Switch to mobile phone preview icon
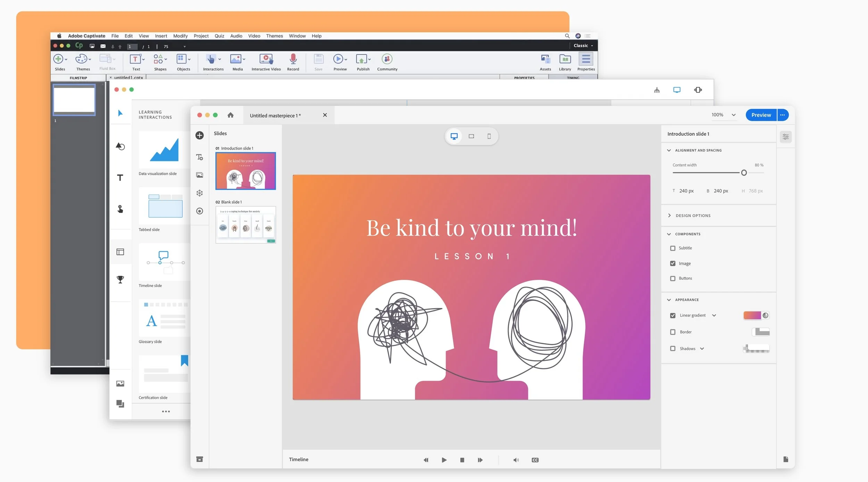Image resolution: width=868 pixels, height=482 pixels. tap(489, 136)
